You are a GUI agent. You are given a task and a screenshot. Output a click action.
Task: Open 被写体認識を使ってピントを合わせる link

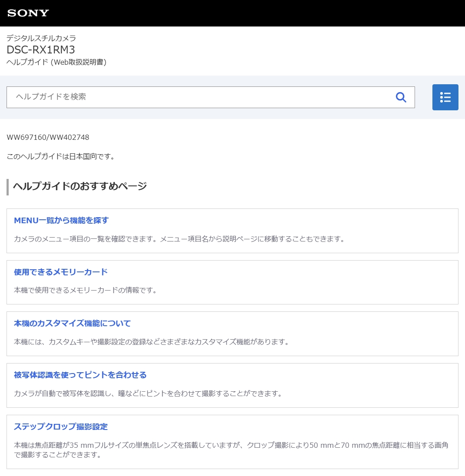tap(80, 375)
